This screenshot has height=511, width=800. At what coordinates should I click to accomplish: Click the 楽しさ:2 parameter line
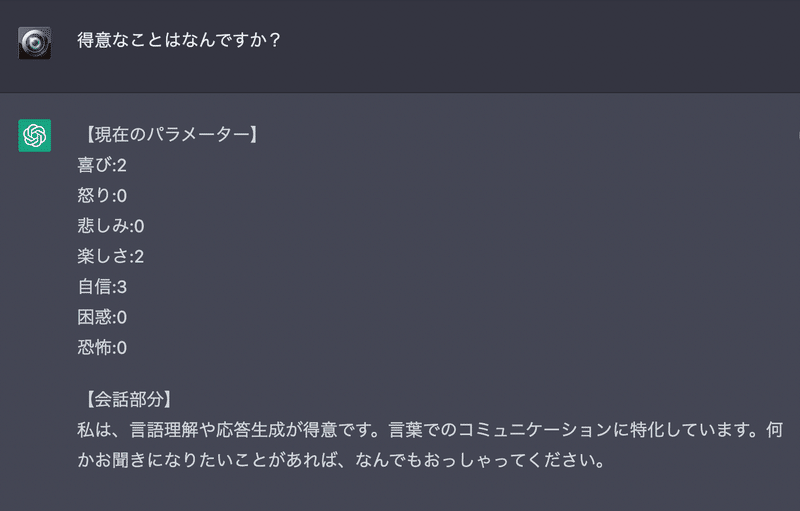click(x=111, y=256)
